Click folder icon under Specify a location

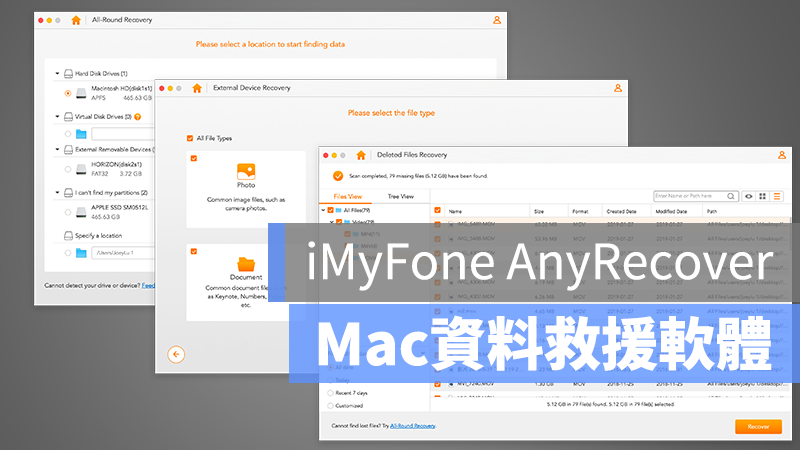click(x=81, y=253)
